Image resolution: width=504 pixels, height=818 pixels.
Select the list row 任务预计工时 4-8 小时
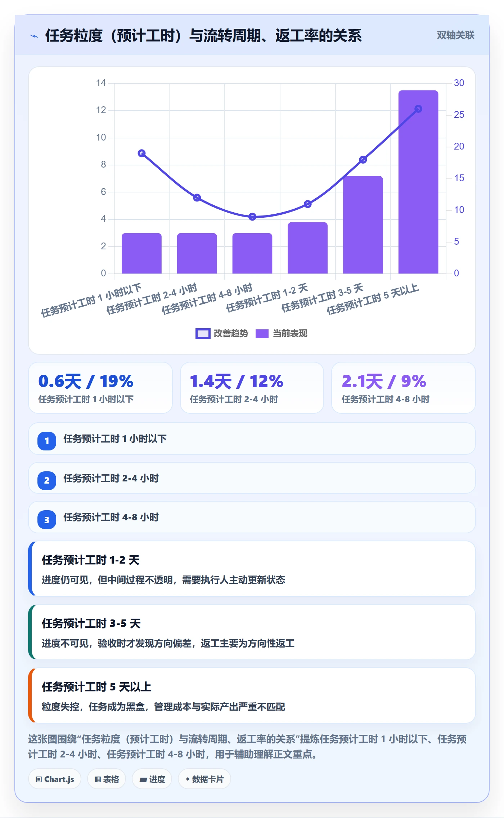(x=252, y=517)
